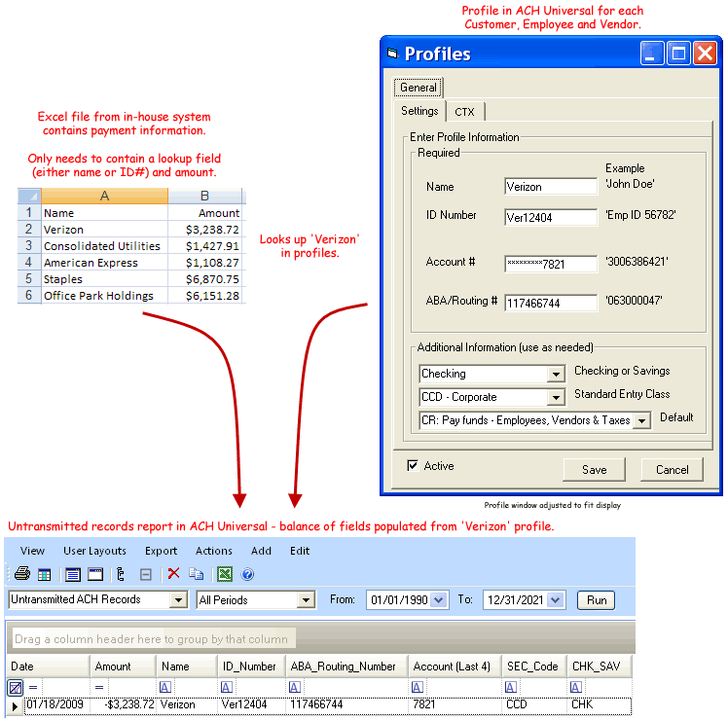Screen dimensions: 728x721
Task: Click the Cancel button in Profiles
Action: pos(672,470)
